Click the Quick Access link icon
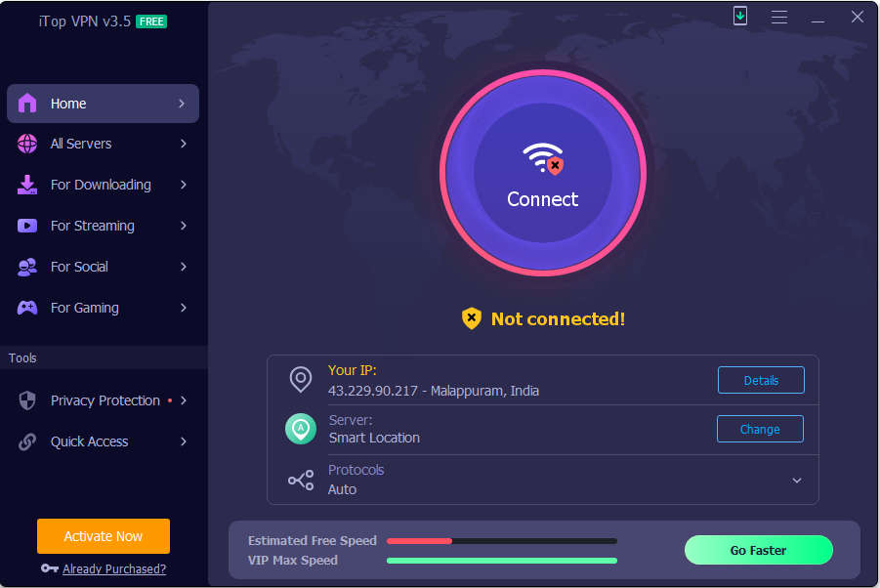Image resolution: width=880 pixels, height=588 pixels. tap(27, 441)
